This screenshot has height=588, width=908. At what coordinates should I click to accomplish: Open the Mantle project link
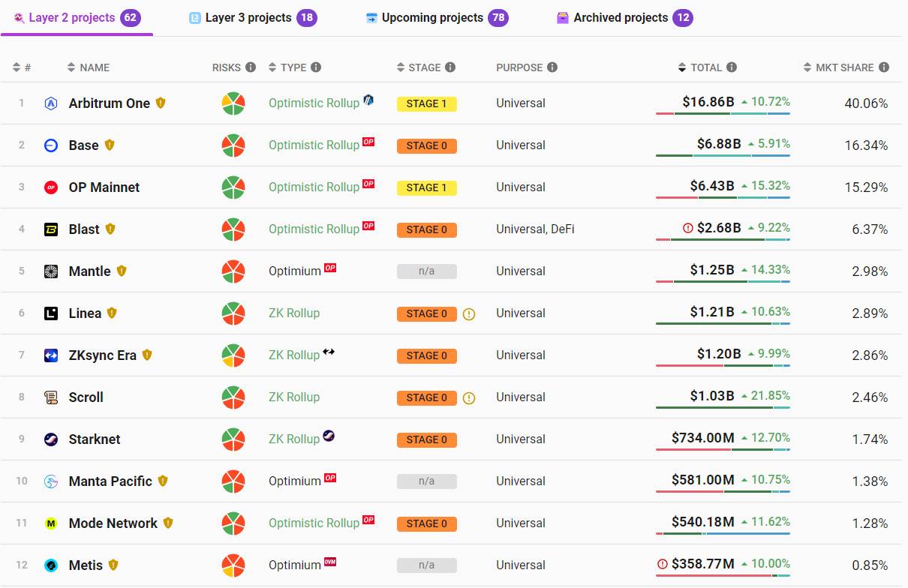90,271
